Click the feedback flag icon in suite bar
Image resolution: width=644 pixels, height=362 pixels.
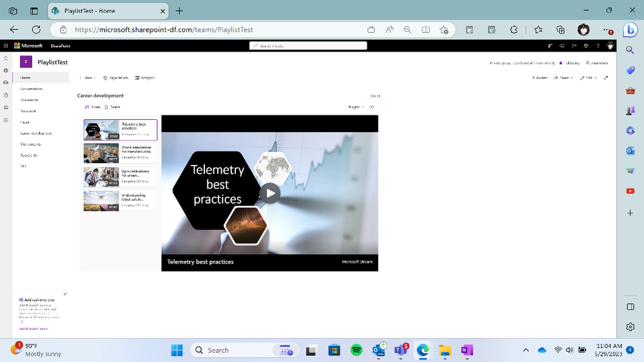click(574, 46)
